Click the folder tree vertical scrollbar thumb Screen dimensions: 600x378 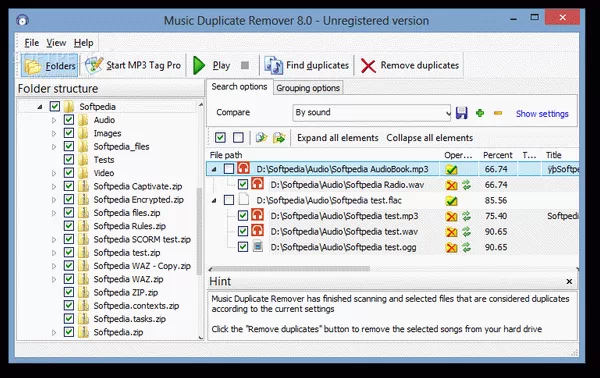point(199,231)
